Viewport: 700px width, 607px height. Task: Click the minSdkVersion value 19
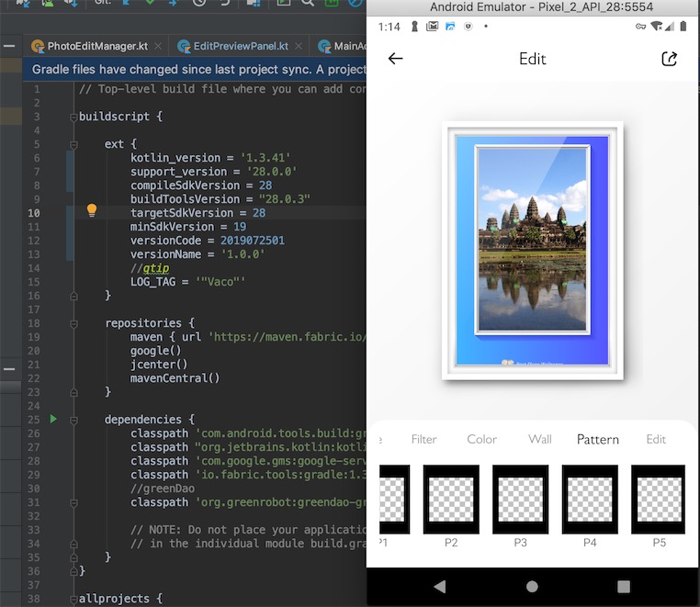pyautogui.click(x=240, y=227)
